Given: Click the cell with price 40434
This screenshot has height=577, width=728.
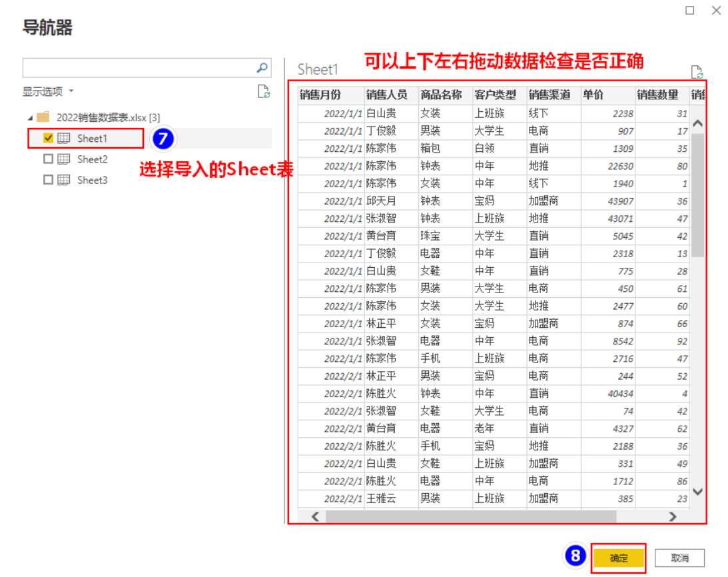Looking at the screenshot, I should (x=607, y=394).
